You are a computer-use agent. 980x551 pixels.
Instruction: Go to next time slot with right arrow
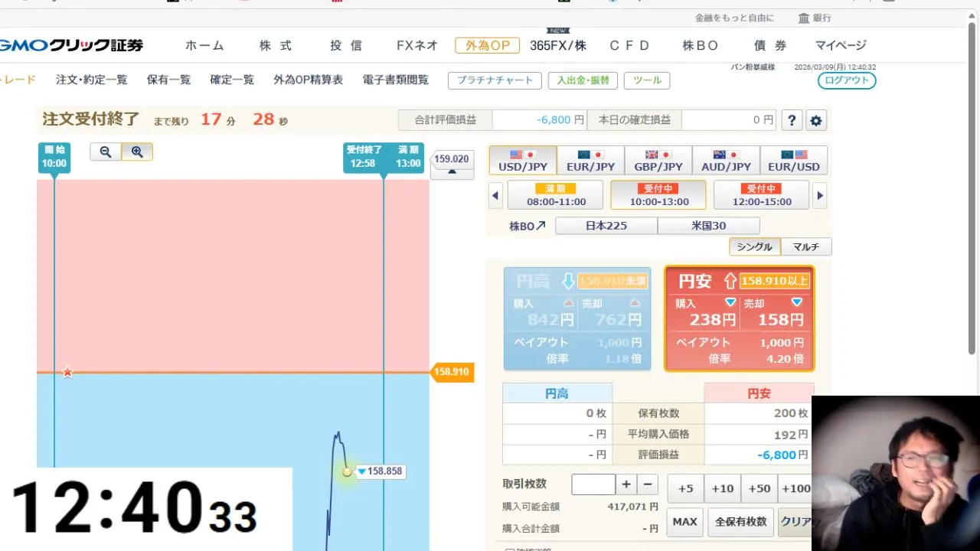click(x=820, y=195)
